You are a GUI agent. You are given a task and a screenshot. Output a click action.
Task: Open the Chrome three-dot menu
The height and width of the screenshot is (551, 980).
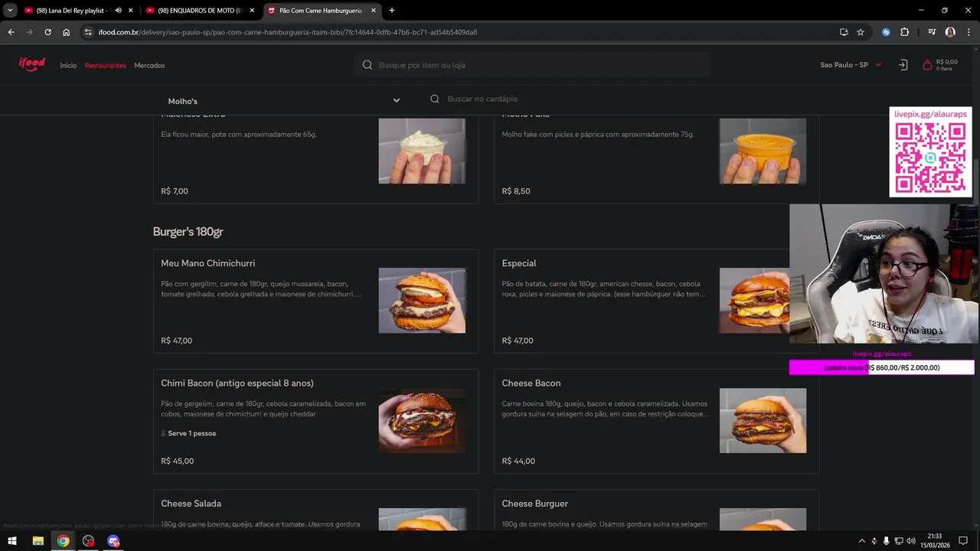point(969,32)
